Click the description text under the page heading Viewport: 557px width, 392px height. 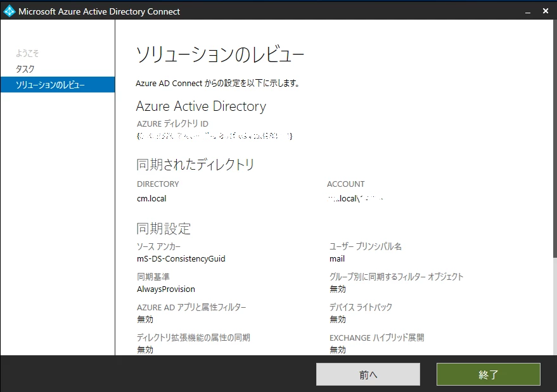pos(217,83)
